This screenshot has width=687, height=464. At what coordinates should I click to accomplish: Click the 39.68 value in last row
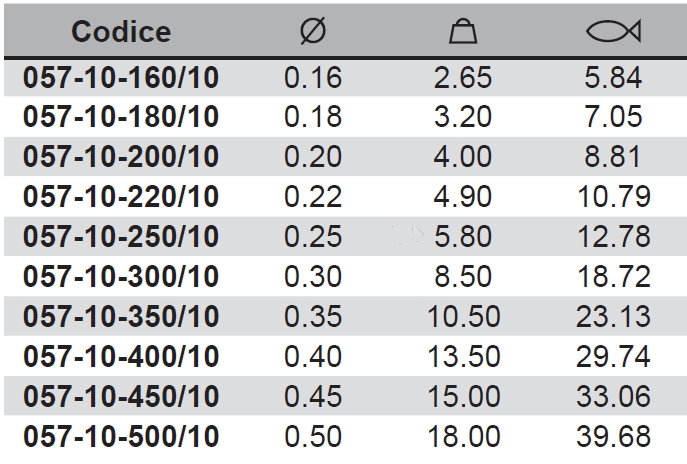(x=613, y=437)
